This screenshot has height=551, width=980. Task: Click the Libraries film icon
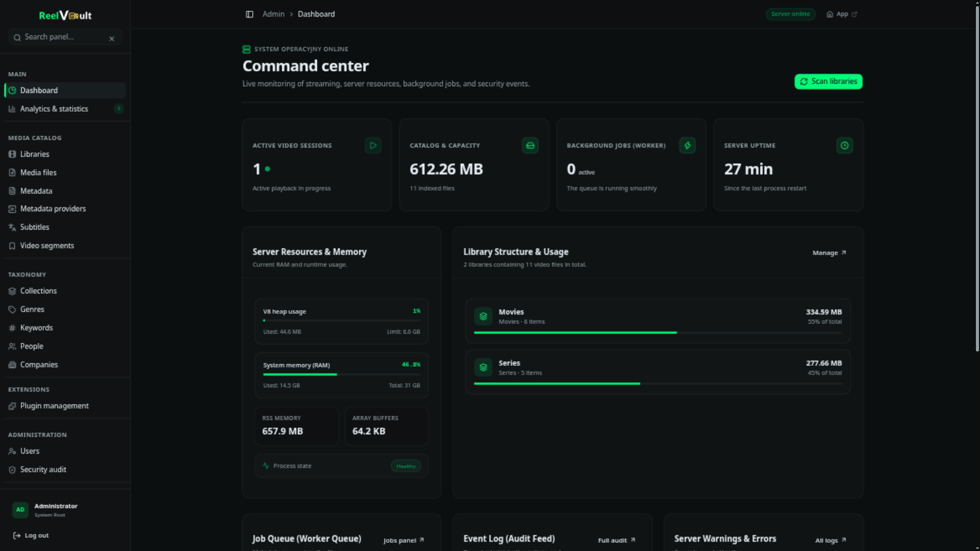point(12,154)
